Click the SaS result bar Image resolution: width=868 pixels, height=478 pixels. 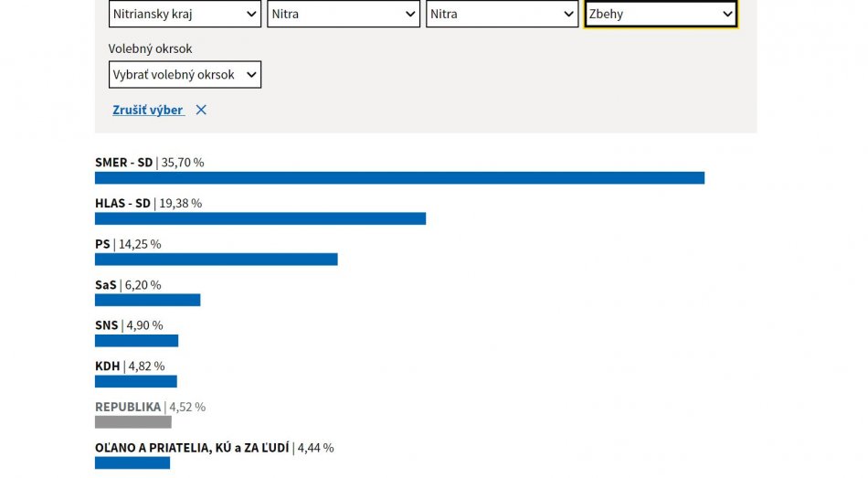pyautogui.click(x=147, y=300)
